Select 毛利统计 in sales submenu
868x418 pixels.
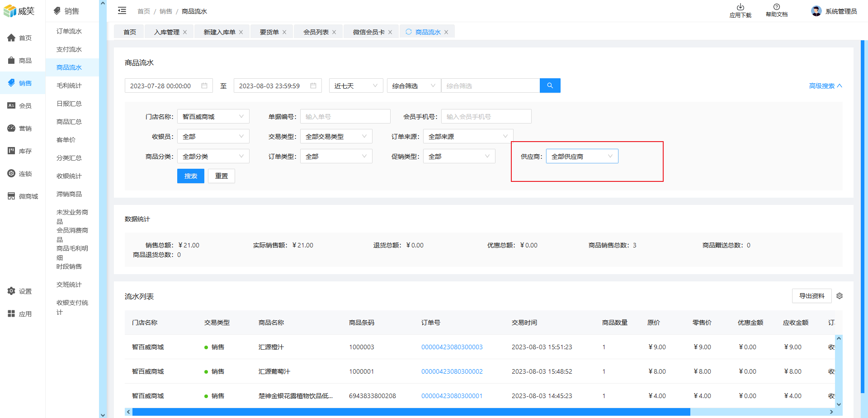pos(69,85)
